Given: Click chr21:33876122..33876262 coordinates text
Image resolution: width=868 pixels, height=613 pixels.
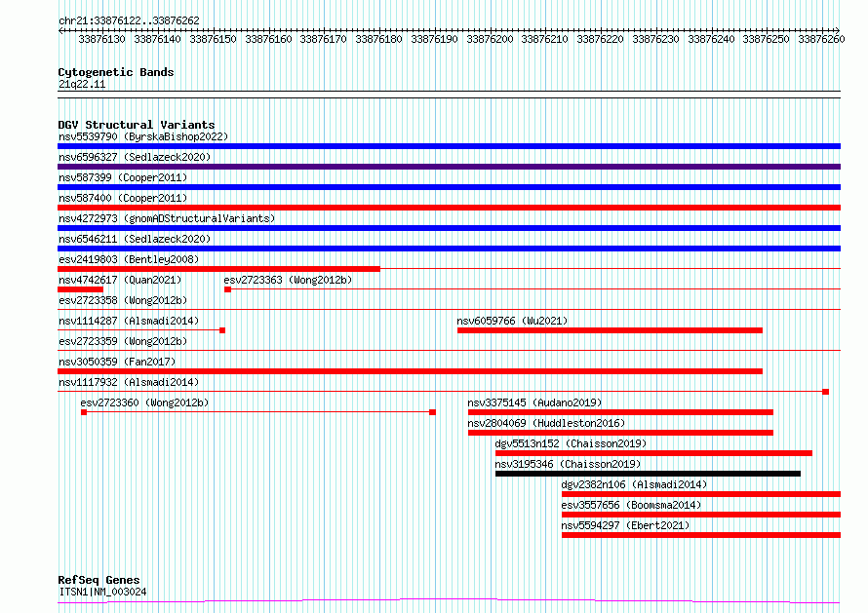Looking at the screenshot, I should tap(129, 20).
